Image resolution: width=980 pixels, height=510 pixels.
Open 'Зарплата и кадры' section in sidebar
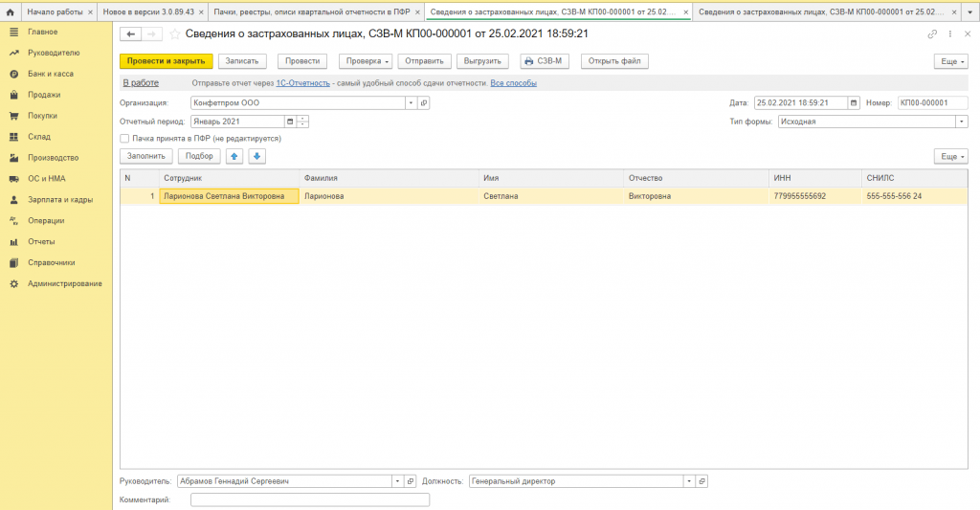pyautogui.click(x=59, y=200)
